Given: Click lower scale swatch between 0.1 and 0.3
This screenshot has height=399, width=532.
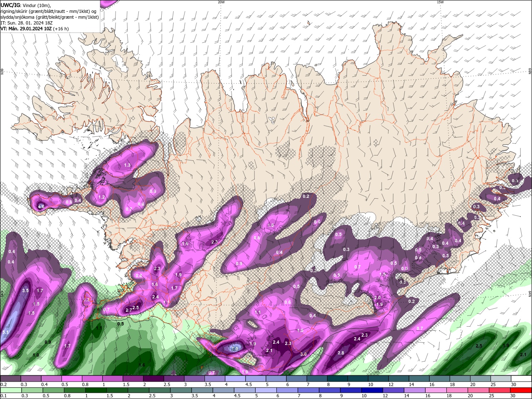Looking at the screenshot, I should (10, 390).
